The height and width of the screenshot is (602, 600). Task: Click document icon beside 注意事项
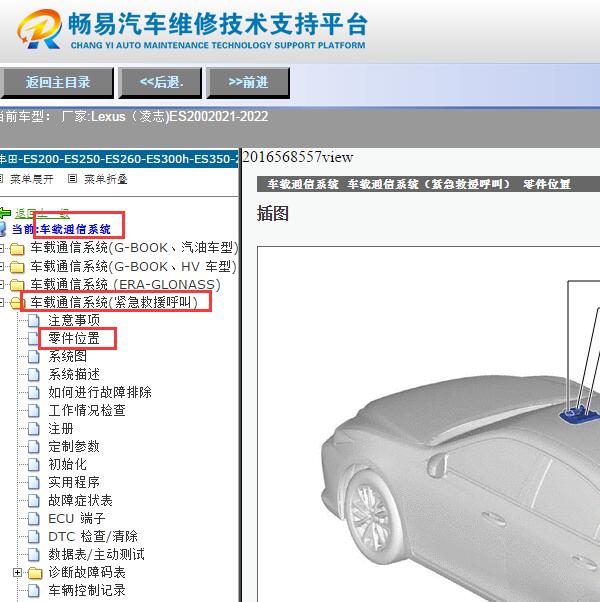(34, 321)
